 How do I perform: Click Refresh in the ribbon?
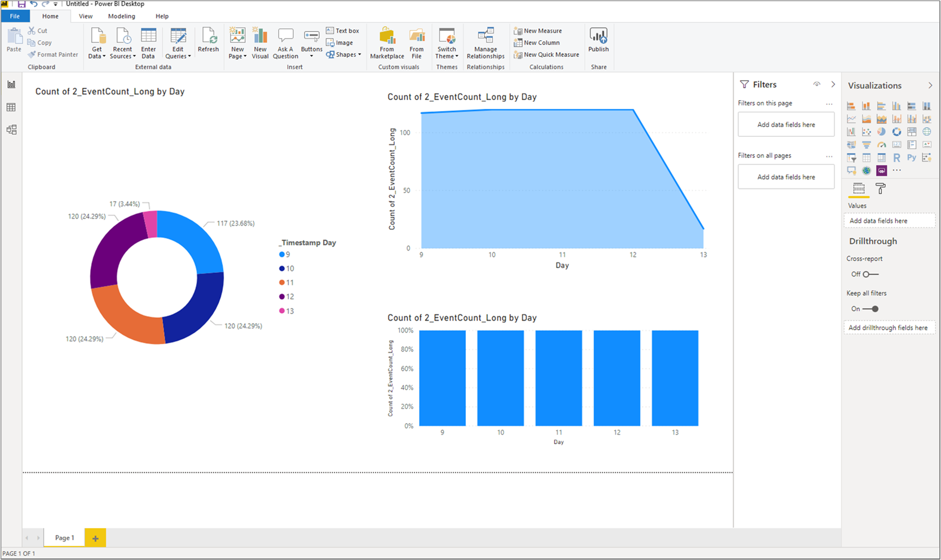click(x=208, y=40)
